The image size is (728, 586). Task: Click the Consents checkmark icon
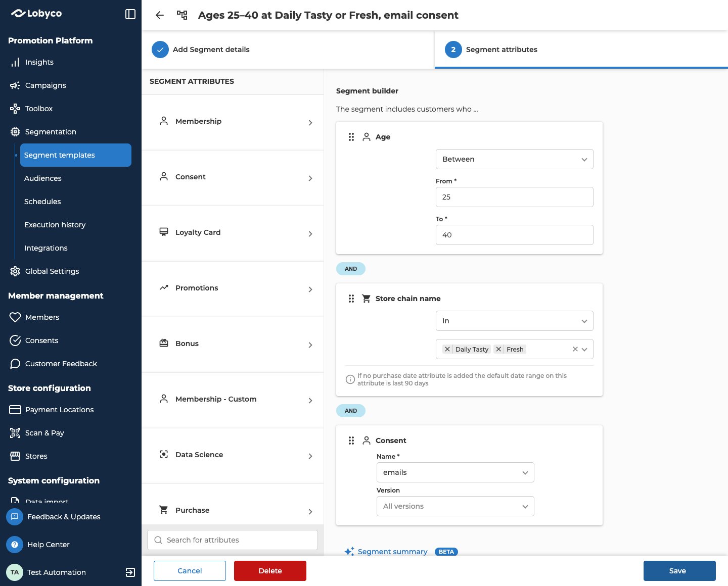point(15,340)
